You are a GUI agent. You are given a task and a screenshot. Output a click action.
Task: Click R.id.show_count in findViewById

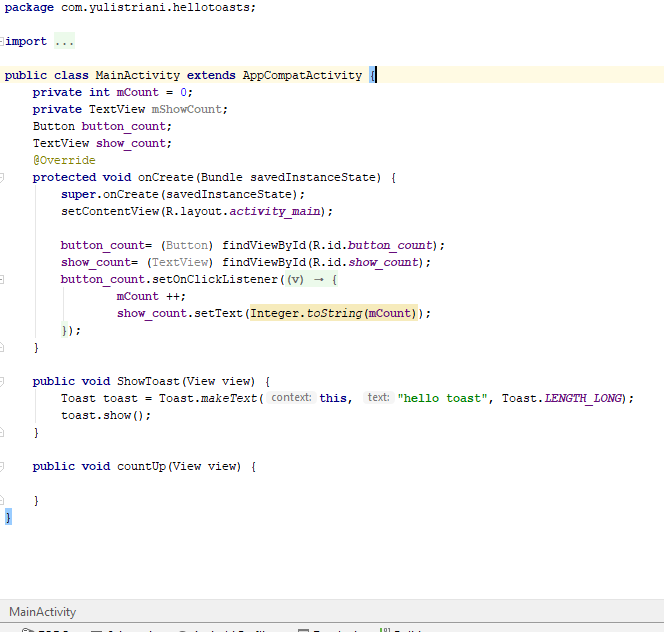click(365, 262)
